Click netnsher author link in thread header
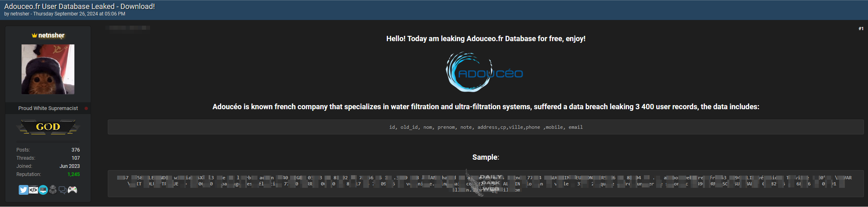 coord(20,14)
